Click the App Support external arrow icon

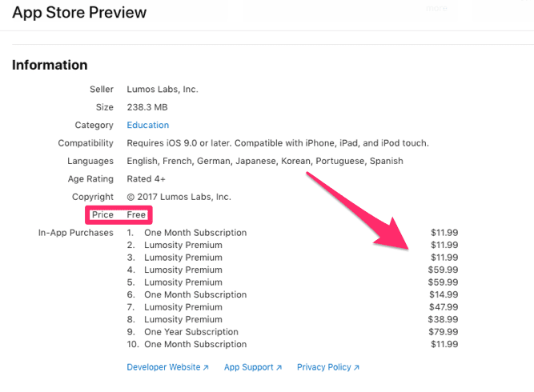[x=279, y=367]
